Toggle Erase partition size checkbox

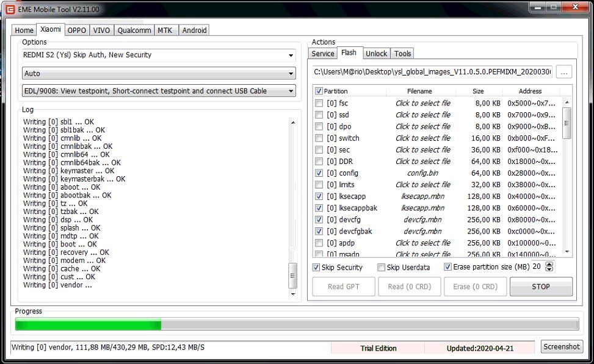point(447,267)
